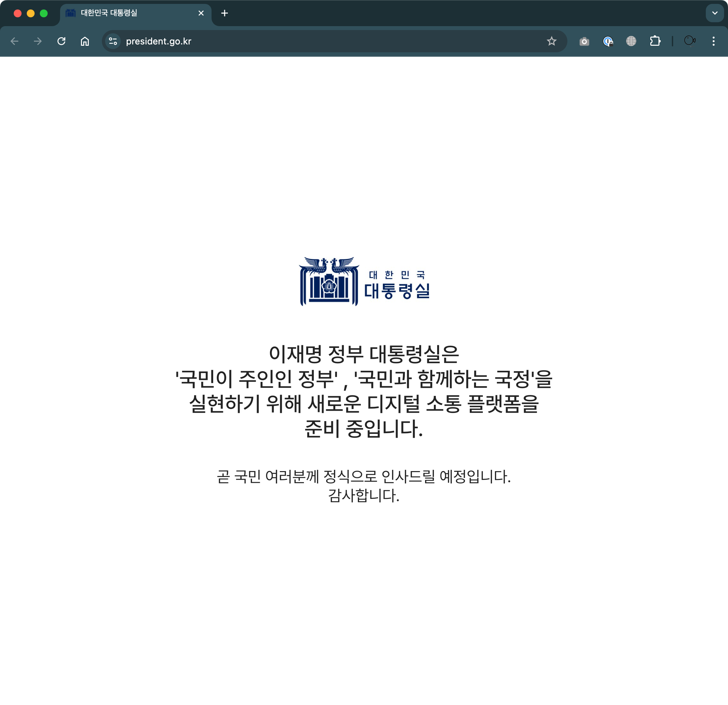The width and height of the screenshot is (728, 705).
Task: Click the green macOS fullscreen button
Action: pyautogui.click(x=44, y=13)
